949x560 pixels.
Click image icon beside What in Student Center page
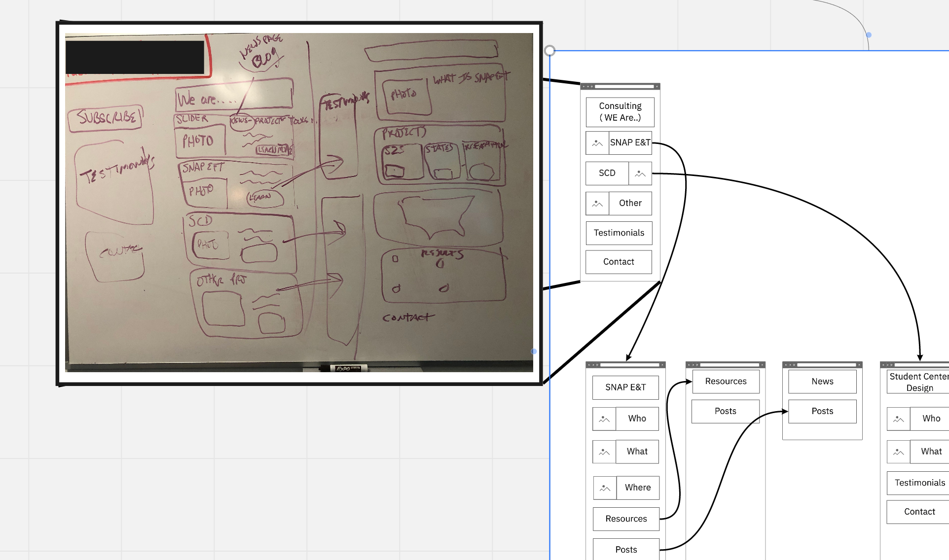[898, 452]
